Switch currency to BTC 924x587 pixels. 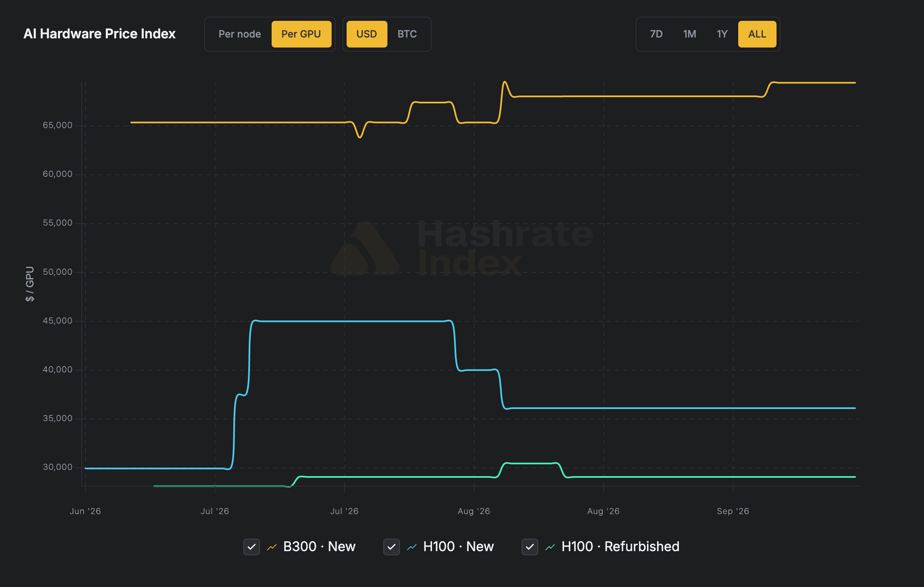407,34
